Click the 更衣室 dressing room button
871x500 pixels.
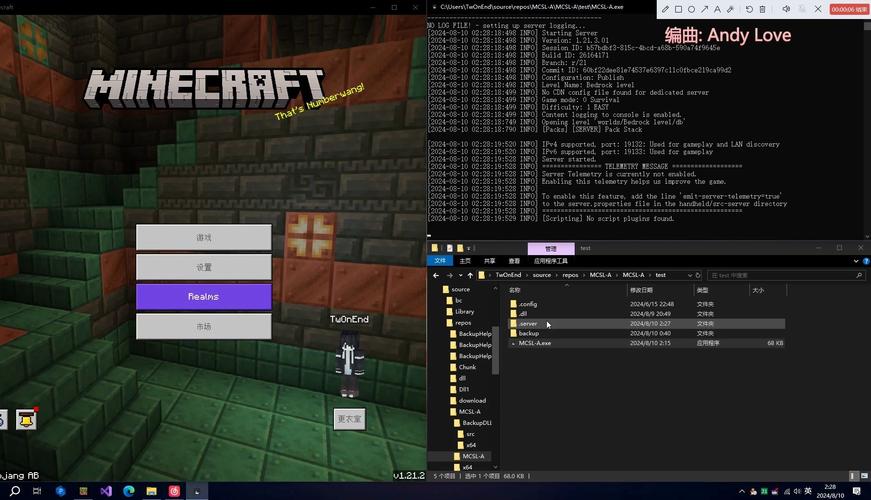(x=349, y=419)
